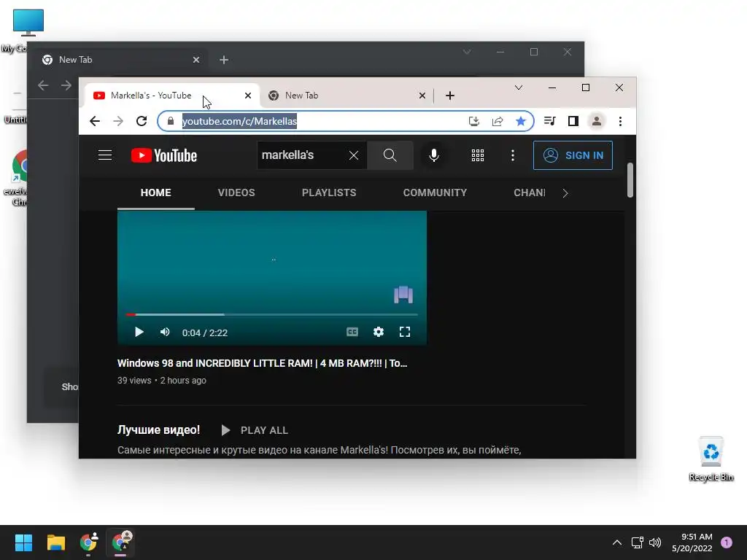The height and width of the screenshot is (560, 747).
Task: Open tab search dropdown in background window
Action: tap(467, 52)
